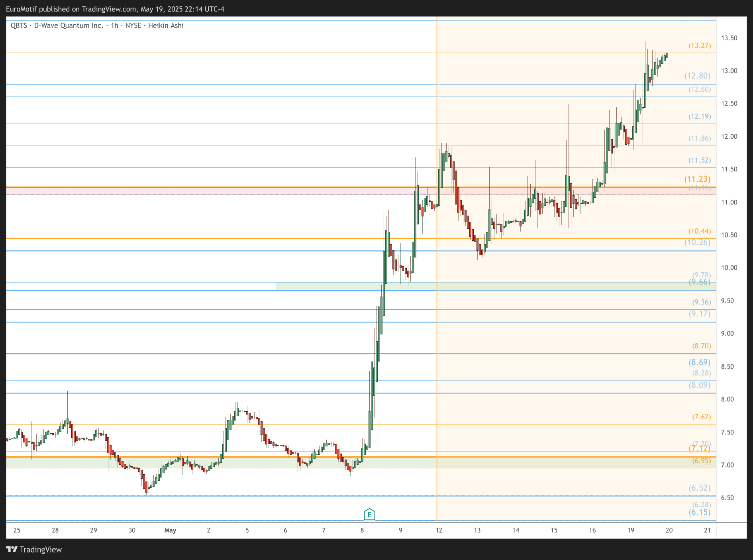This screenshot has width=753, height=560.
Task: Click the (7.62) orange level label
Action: pyautogui.click(x=701, y=417)
